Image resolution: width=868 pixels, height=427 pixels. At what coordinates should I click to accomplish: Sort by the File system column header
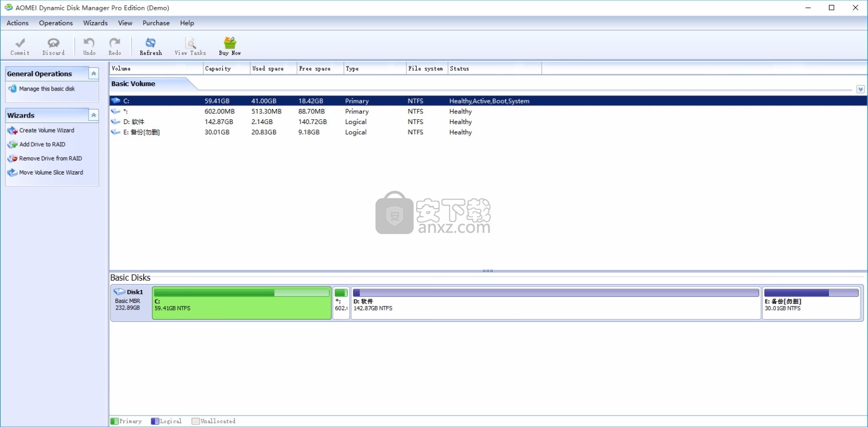[x=427, y=69]
